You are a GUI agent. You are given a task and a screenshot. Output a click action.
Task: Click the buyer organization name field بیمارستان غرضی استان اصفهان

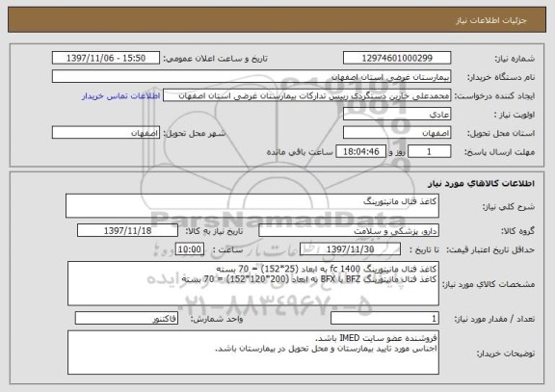click(x=251, y=77)
